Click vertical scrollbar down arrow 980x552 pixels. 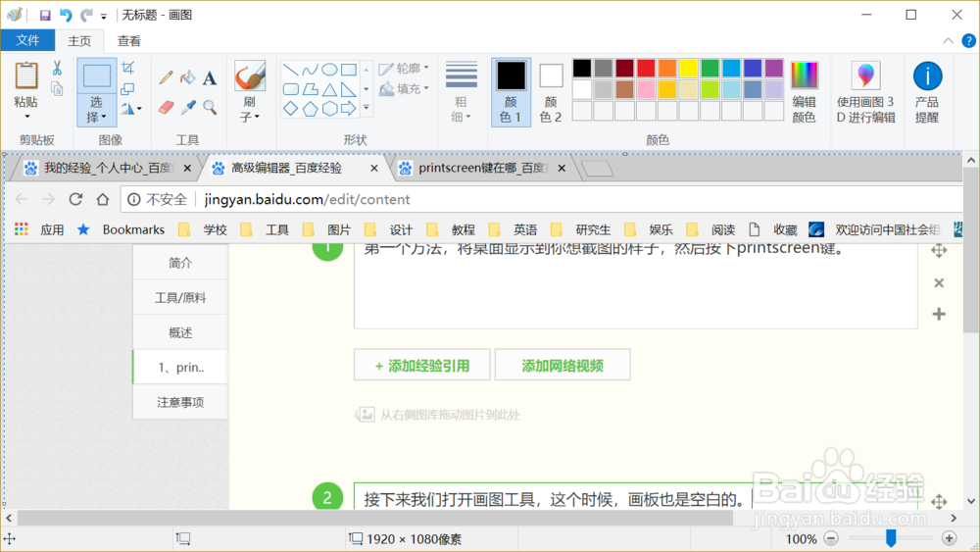click(970, 501)
